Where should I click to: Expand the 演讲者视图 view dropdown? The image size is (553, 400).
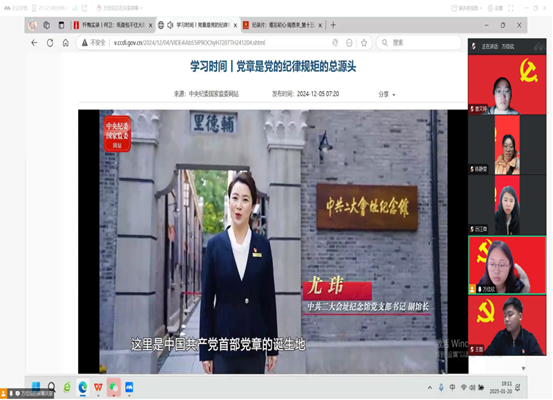tap(467, 8)
